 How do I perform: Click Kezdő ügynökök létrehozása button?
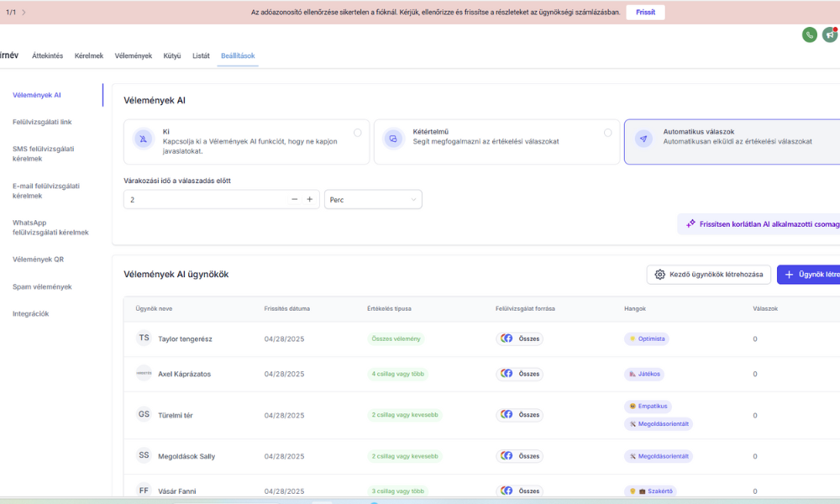(708, 275)
